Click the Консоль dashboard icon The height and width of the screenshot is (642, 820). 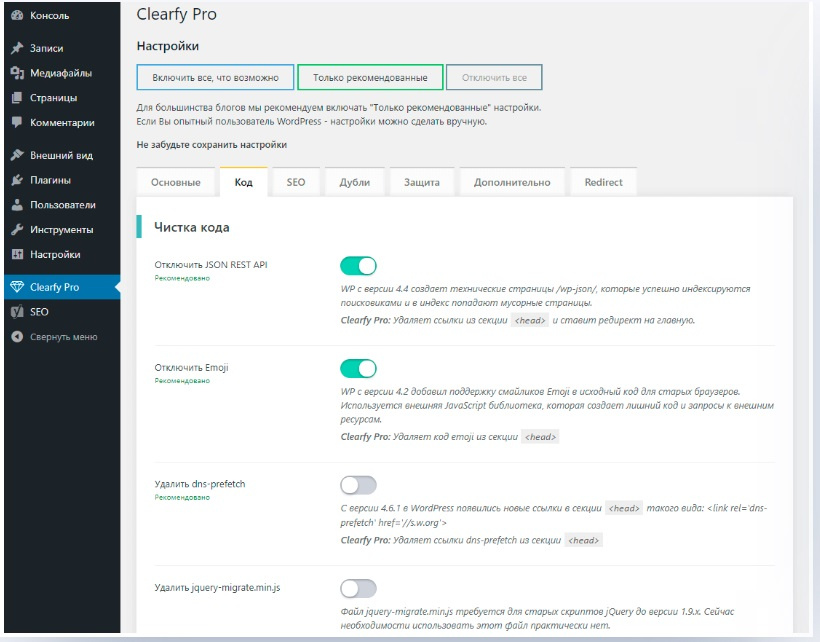point(17,15)
